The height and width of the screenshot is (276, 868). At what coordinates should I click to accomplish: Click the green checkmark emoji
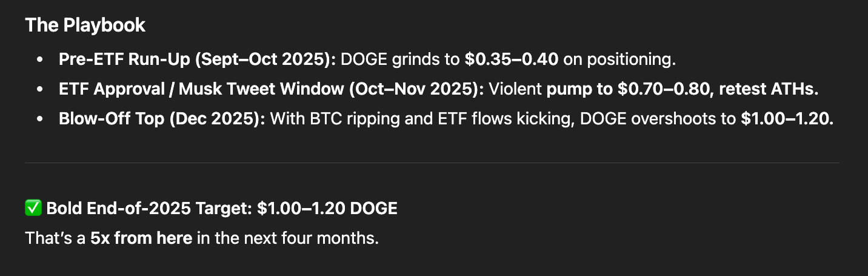(33, 209)
